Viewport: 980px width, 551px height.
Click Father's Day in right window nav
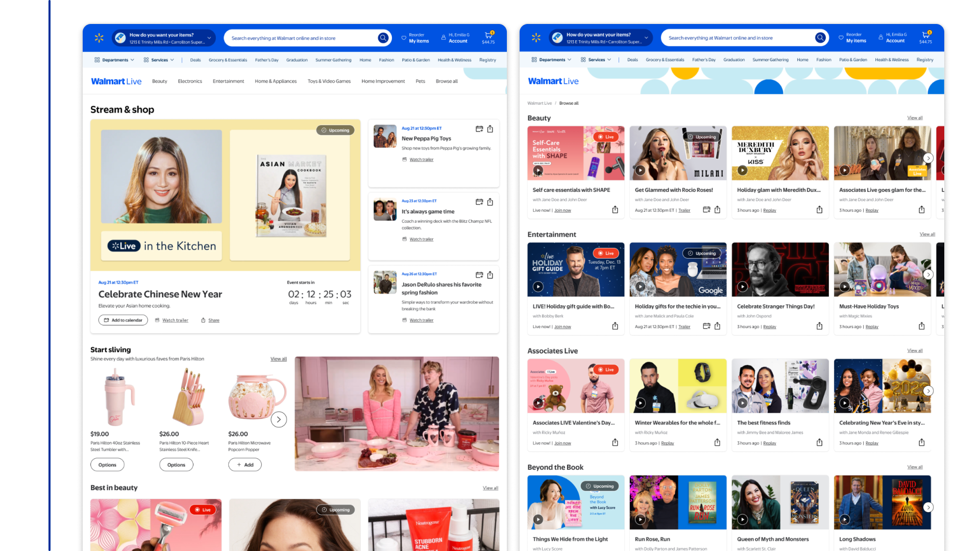point(704,60)
